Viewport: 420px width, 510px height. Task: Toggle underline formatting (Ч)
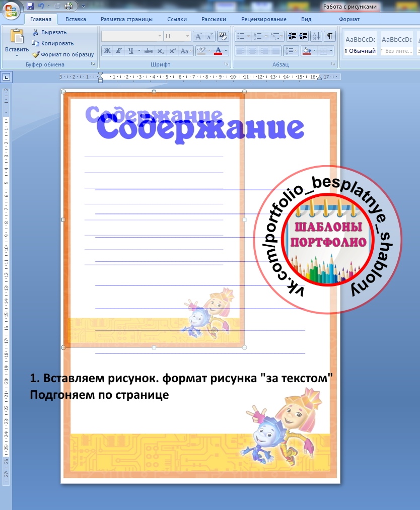pyautogui.click(x=130, y=51)
